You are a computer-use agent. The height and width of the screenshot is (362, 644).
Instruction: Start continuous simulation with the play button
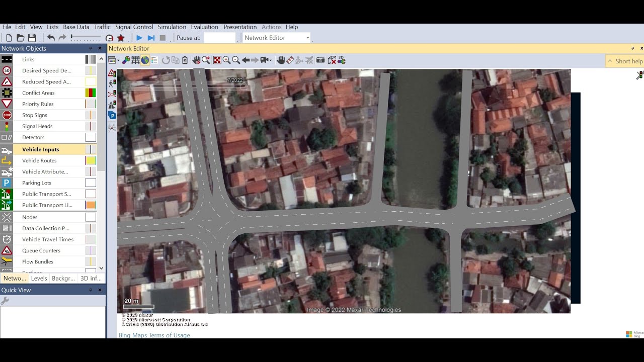tap(139, 38)
